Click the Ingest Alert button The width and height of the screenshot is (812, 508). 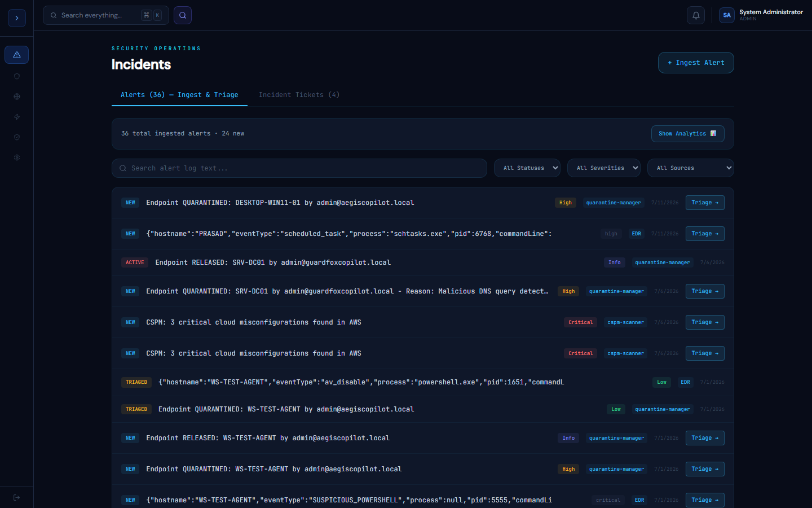point(696,63)
